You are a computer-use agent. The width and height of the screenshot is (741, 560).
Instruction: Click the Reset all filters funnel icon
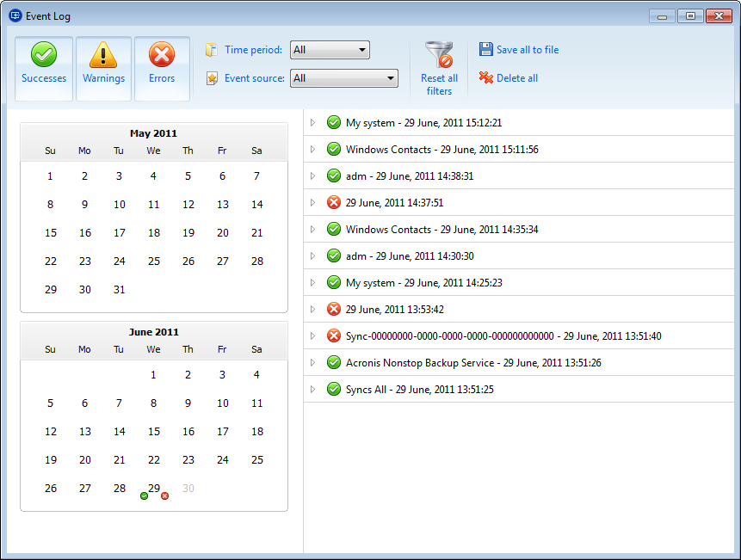point(439,55)
